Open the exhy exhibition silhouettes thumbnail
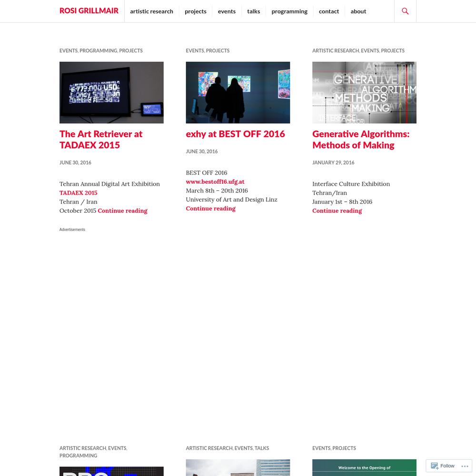The width and height of the screenshot is (476, 476). 238,93
